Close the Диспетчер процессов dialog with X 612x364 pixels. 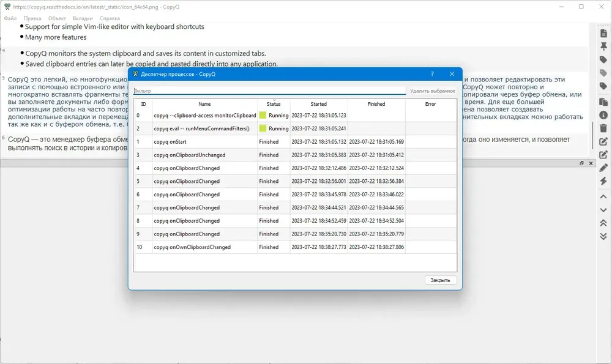click(x=452, y=74)
